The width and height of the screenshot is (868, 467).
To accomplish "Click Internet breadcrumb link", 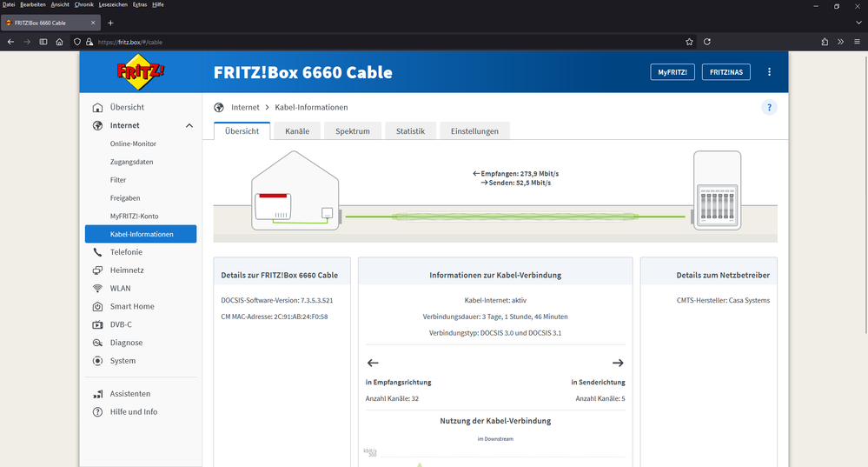I will [x=245, y=108].
